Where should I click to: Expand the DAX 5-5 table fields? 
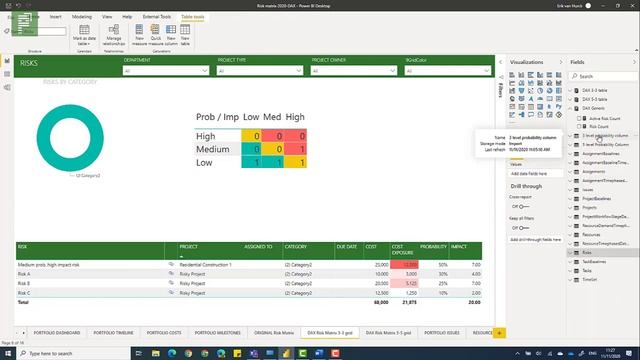tap(570, 99)
